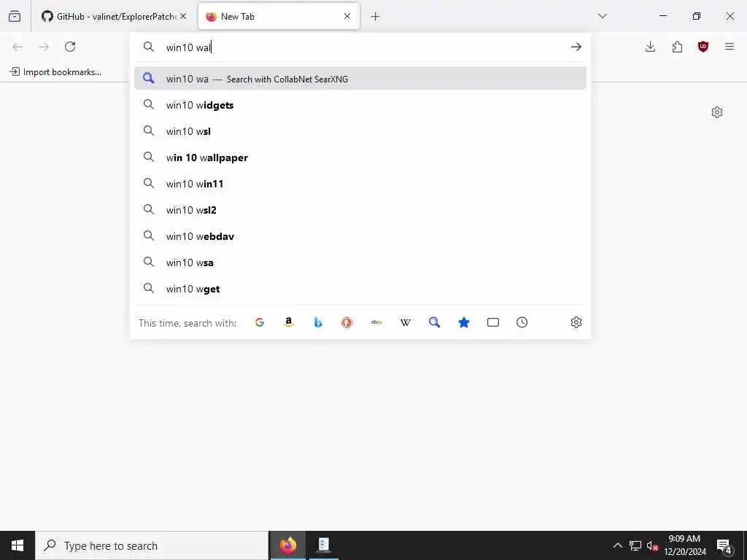
Task: Search this time with Bing icon
Action: point(318,322)
